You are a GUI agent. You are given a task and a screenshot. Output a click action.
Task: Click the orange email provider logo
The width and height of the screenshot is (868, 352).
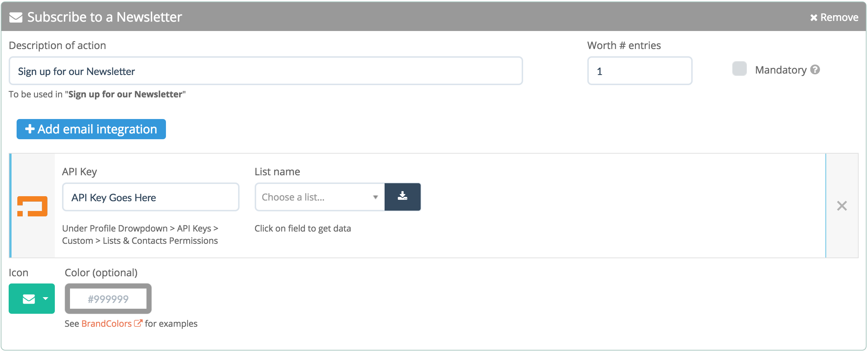tap(32, 206)
